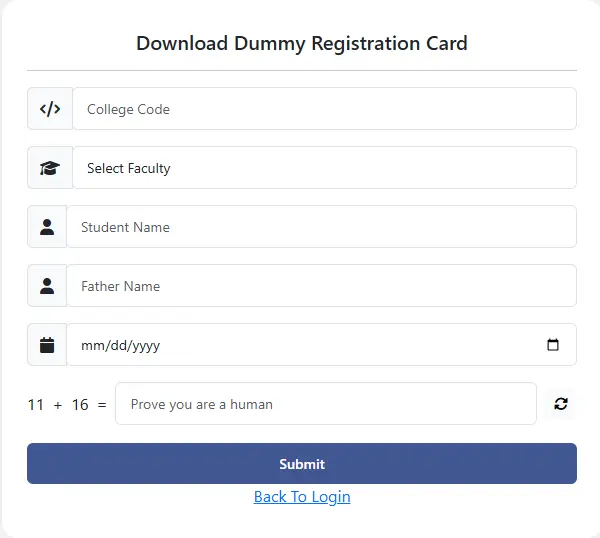Screen dimensions: 600x538
Task: Focus the College Code input field
Action: point(324,109)
